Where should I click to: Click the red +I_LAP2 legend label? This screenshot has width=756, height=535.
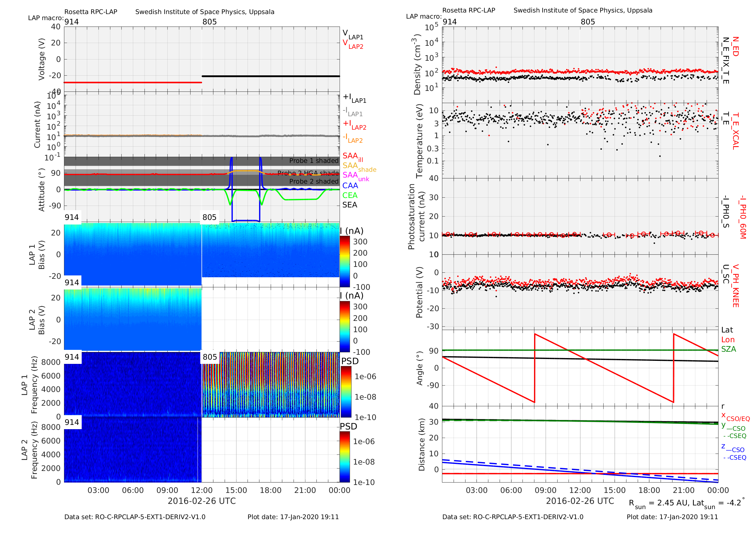(x=355, y=124)
